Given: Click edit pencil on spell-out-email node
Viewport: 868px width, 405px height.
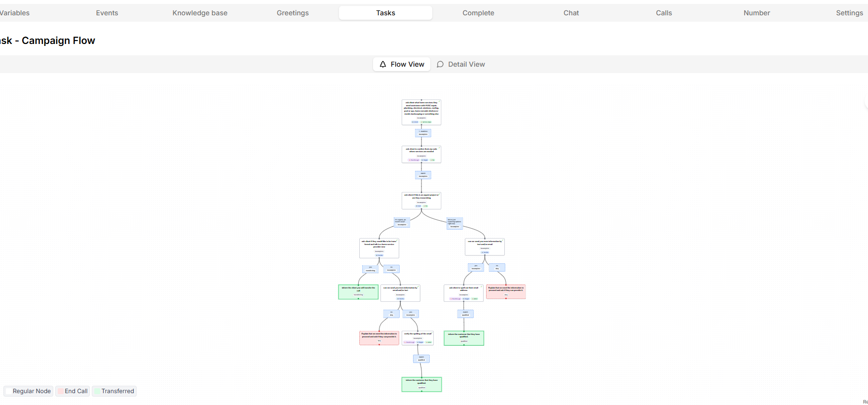Looking at the screenshot, I should [482, 286].
